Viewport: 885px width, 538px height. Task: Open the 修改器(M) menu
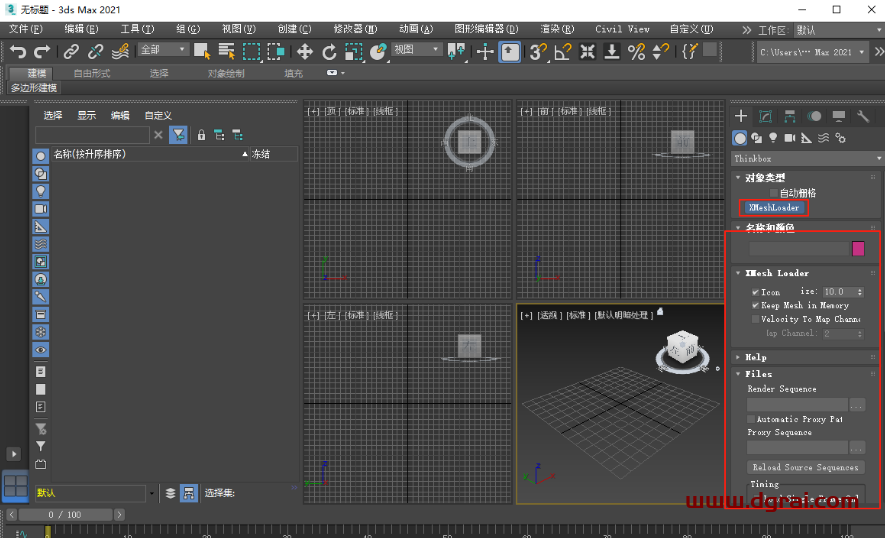tap(355, 29)
